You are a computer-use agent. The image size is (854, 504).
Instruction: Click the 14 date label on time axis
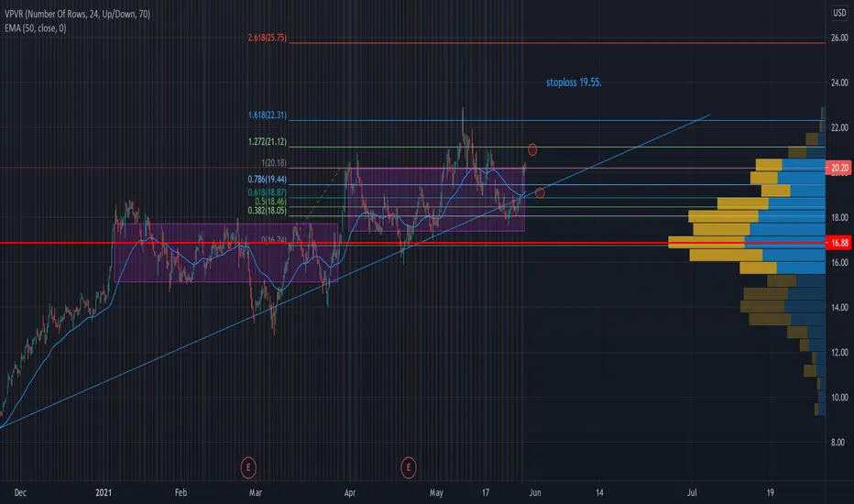click(x=599, y=493)
